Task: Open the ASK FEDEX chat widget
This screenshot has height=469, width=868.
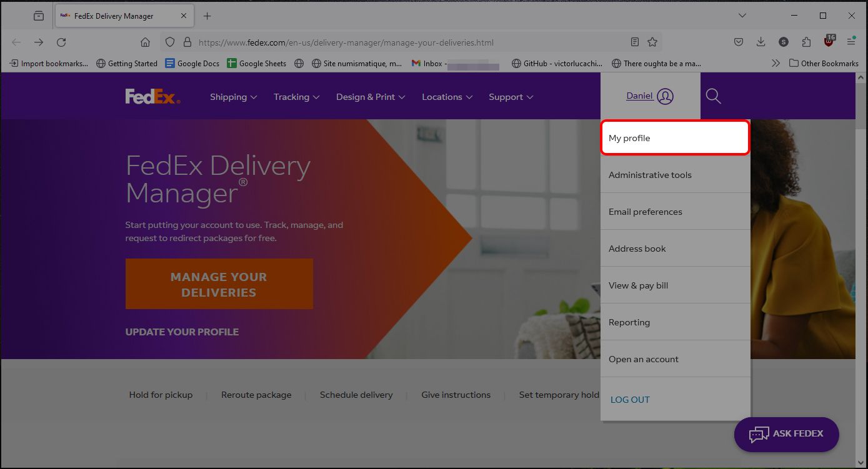Action: 786,434
